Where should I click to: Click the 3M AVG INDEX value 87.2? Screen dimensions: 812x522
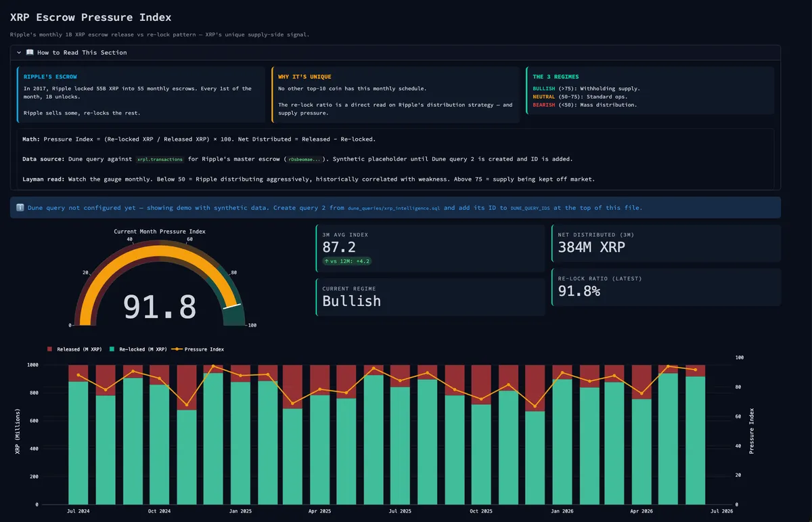(339, 247)
